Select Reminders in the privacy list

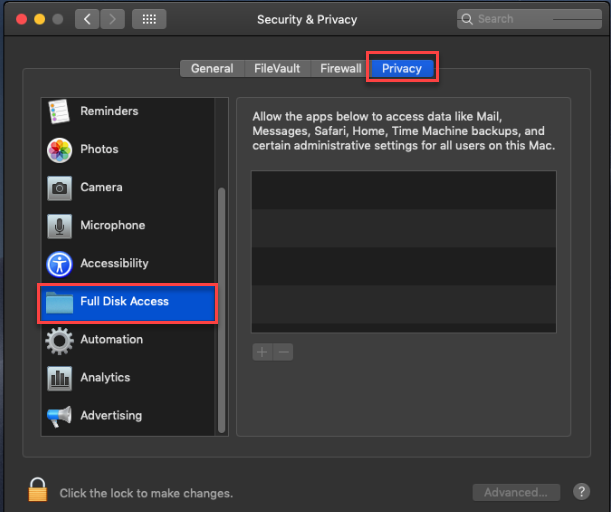[x=109, y=111]
